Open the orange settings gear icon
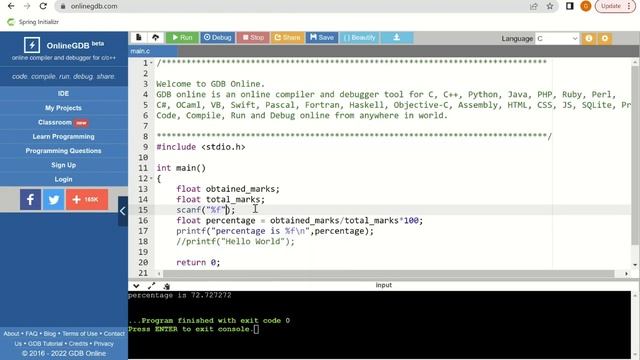This screenshot has width=640, height=360. [x=605, y=38]
